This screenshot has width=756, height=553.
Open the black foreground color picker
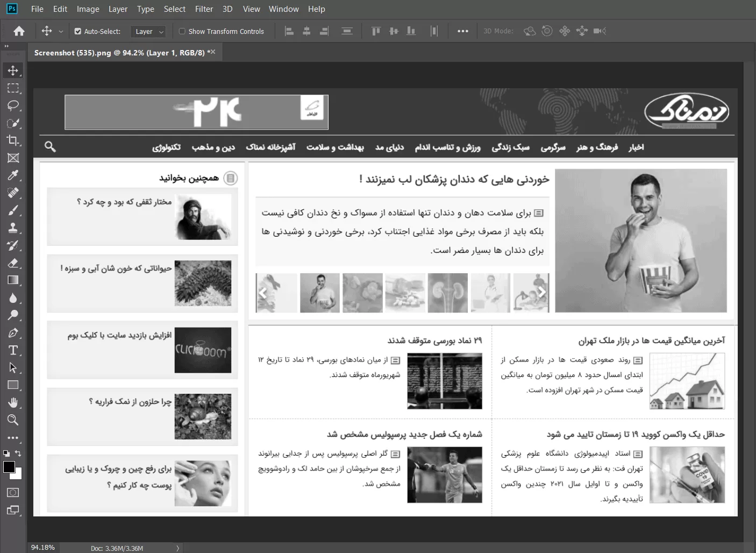click(x=9, y=466)
